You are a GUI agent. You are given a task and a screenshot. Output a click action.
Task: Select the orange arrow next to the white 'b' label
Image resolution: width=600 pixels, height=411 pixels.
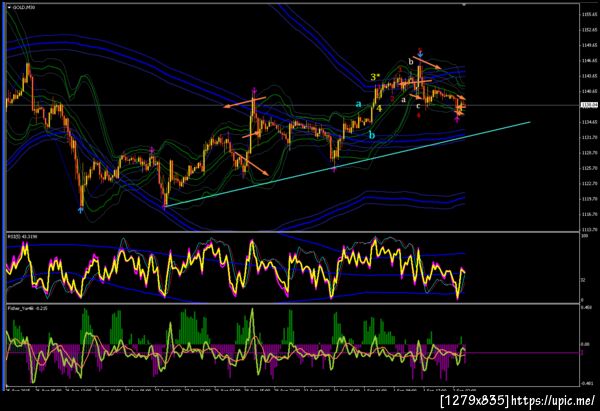(427, 63)
